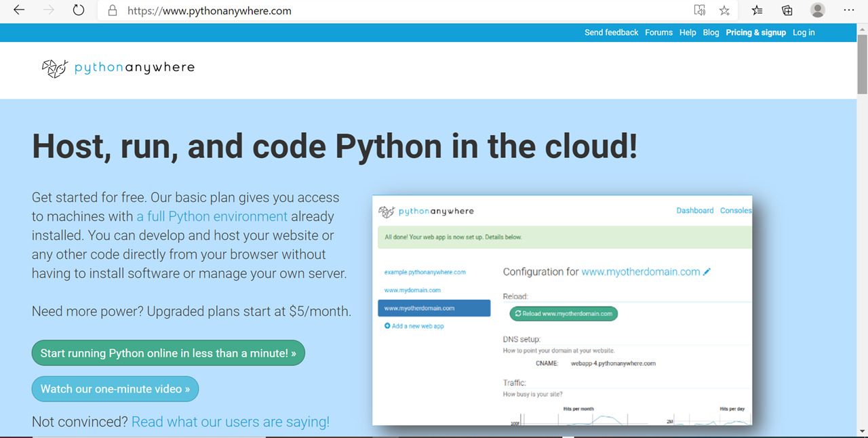Click the browser forward arrow

[48, 10]
